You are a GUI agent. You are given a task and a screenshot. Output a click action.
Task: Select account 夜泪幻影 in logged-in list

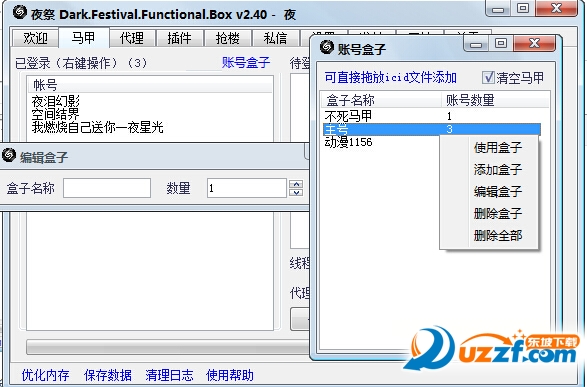[55, 101]
